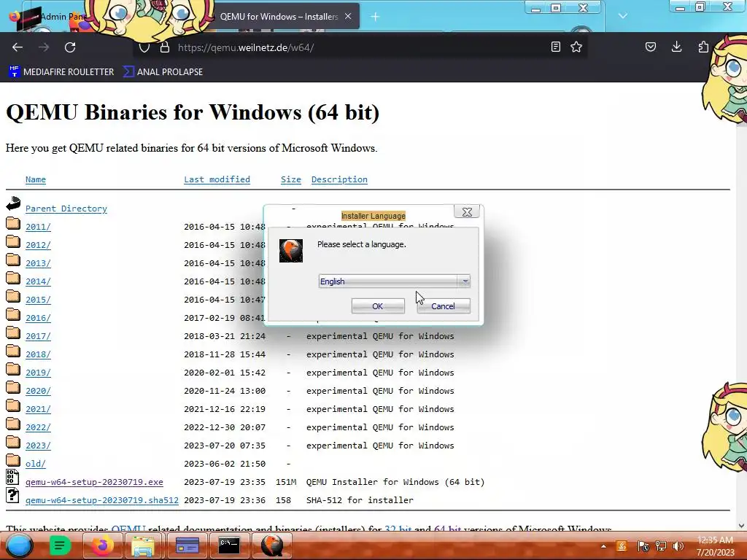Close the QEMU for Windows tab

[x=348, y=16]
